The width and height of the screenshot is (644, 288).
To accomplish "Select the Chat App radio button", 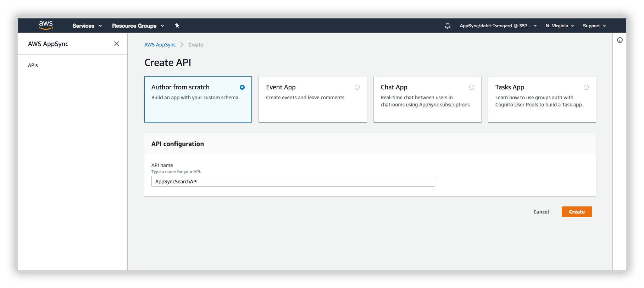I will [x=472, y=87].
